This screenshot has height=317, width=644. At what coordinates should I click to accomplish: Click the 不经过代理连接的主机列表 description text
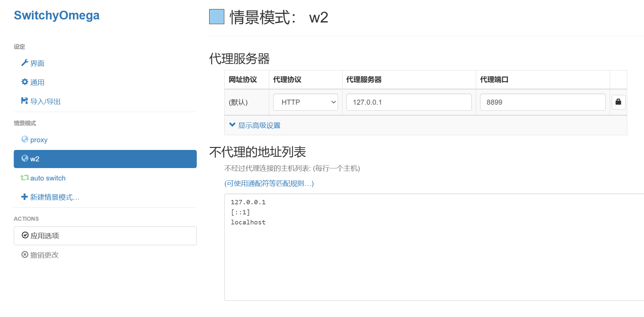pos(292,168)
